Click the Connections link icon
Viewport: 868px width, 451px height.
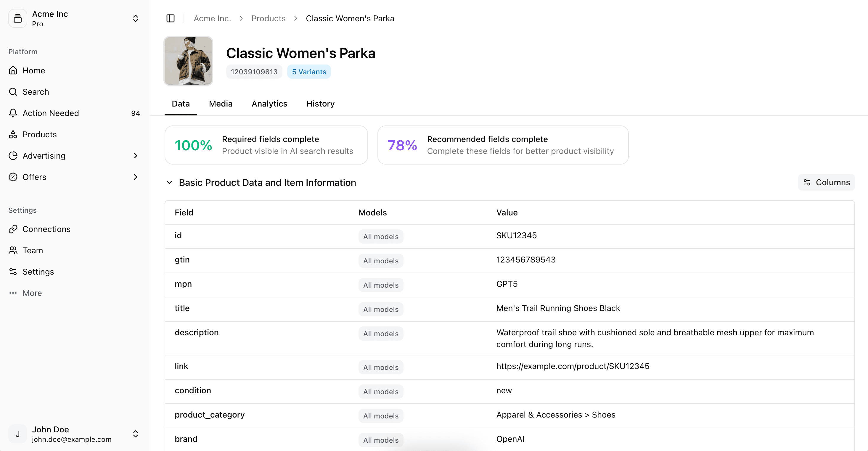[13, 229]
